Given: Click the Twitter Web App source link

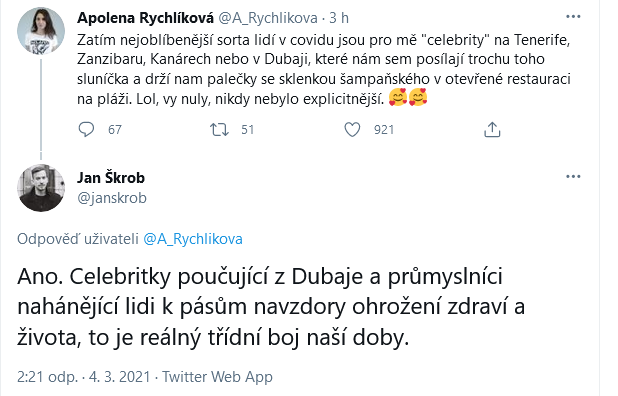Looking at the screenshot, I should 217,377.
